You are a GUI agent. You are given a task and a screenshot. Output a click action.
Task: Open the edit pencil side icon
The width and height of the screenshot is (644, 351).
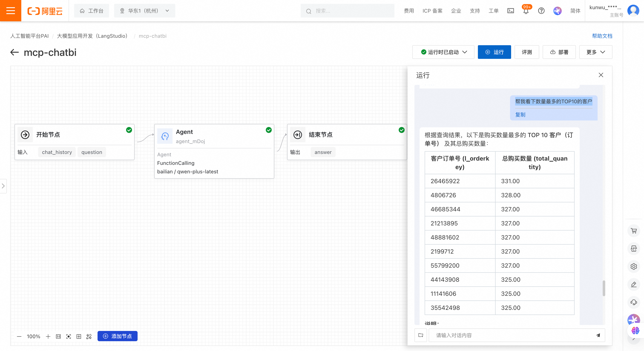point(634,284)
